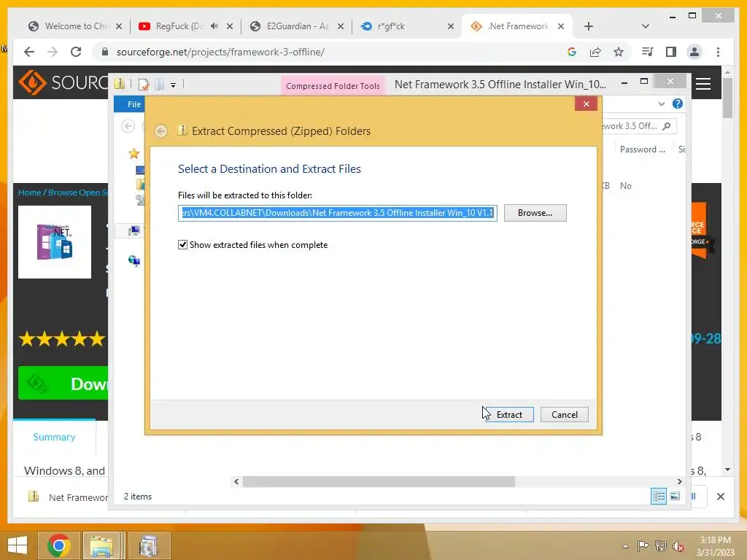Select This PC icon in navigation pane

coord(134,231)
